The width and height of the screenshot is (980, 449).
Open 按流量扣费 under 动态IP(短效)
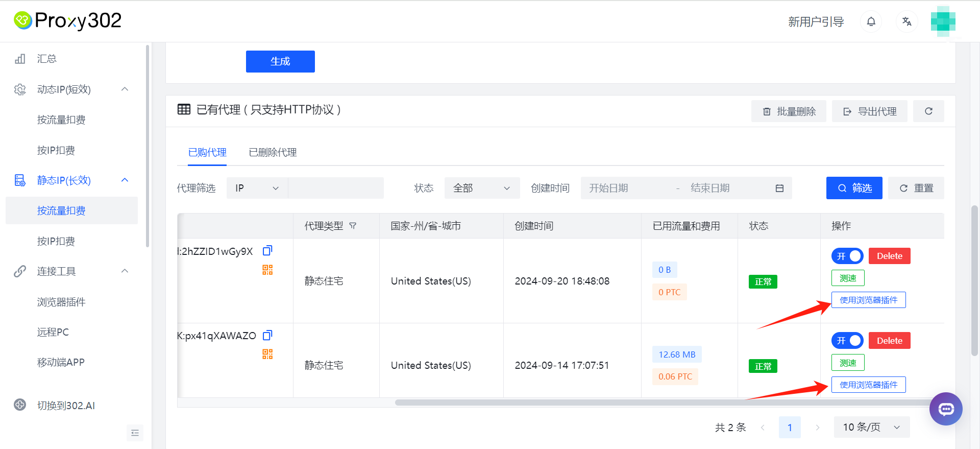pos(61,120)
